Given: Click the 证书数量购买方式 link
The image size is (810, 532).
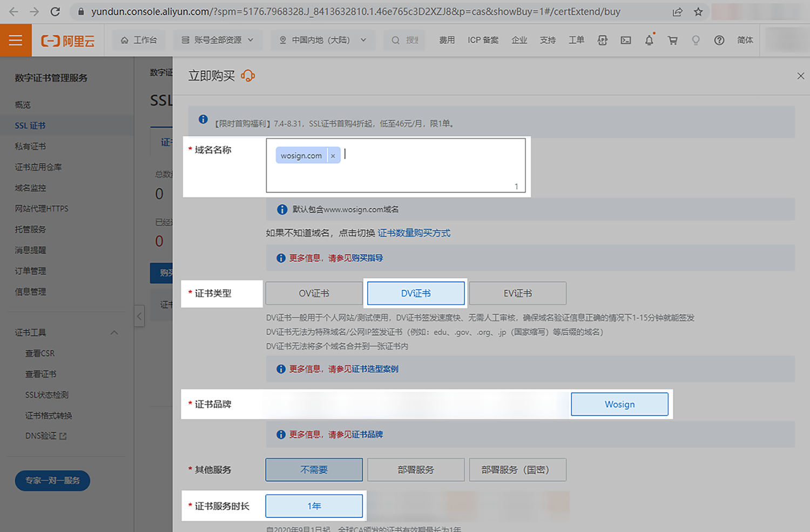Looking at the screenshot, I should point(414,233).
